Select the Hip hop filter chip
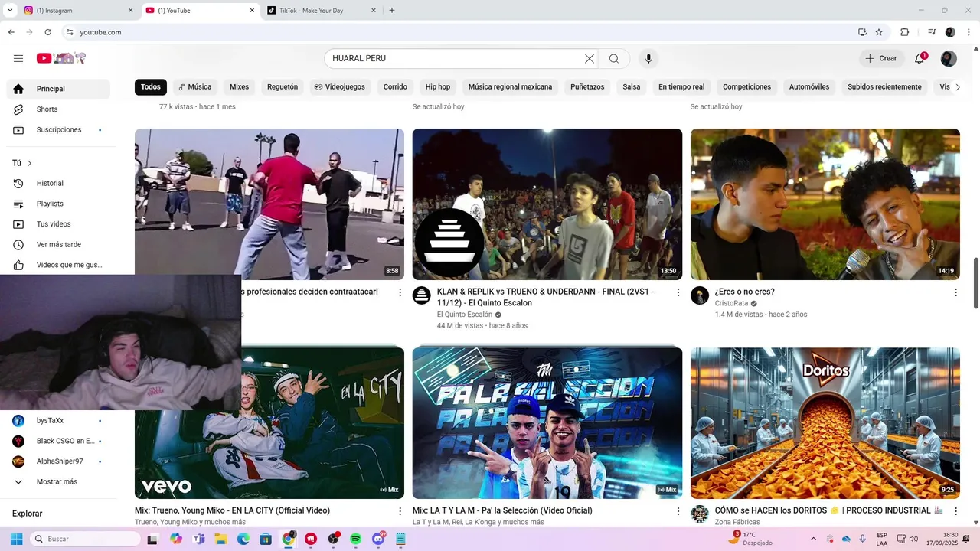The image size is (980, 551). tap(438, 87)
